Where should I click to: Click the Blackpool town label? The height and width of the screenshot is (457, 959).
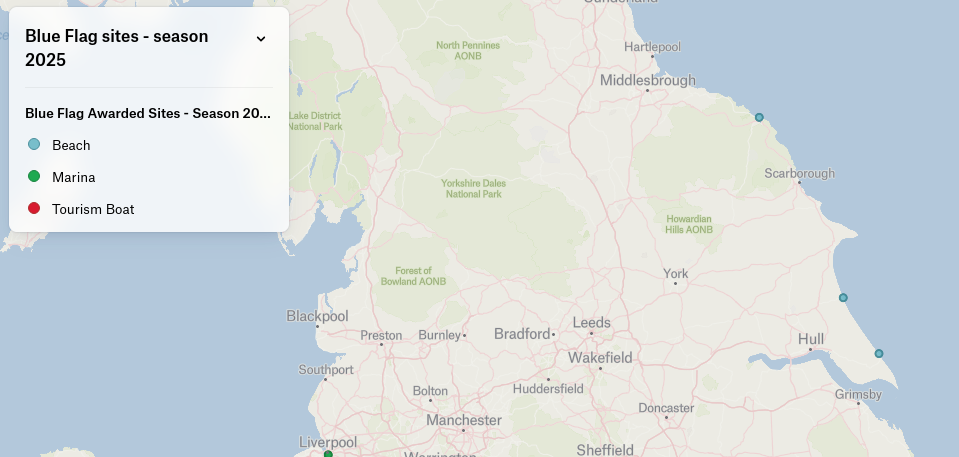317,316
